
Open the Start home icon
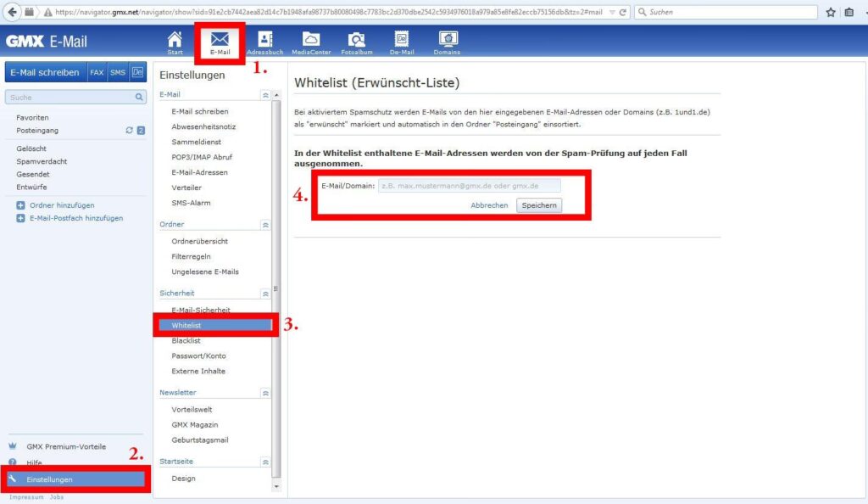(175, 40)
